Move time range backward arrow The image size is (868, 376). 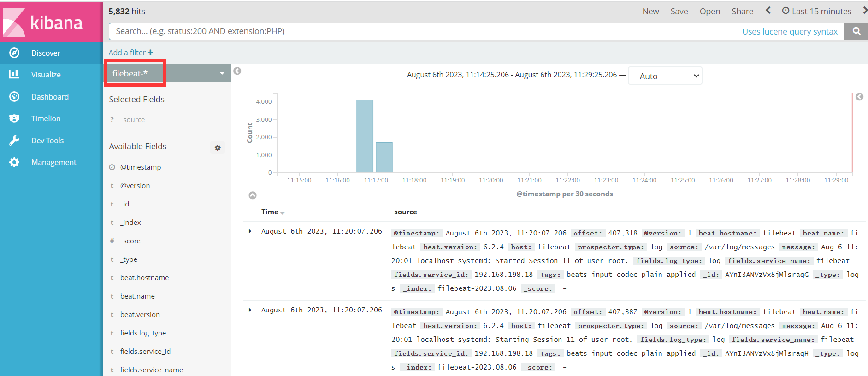pos(768,11)
